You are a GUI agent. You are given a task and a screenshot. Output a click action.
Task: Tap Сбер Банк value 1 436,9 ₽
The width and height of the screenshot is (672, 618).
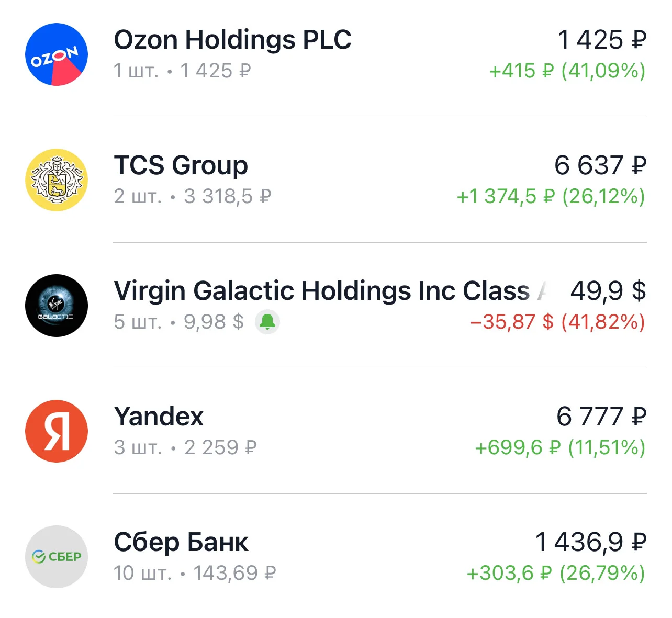tap(590, 542)
